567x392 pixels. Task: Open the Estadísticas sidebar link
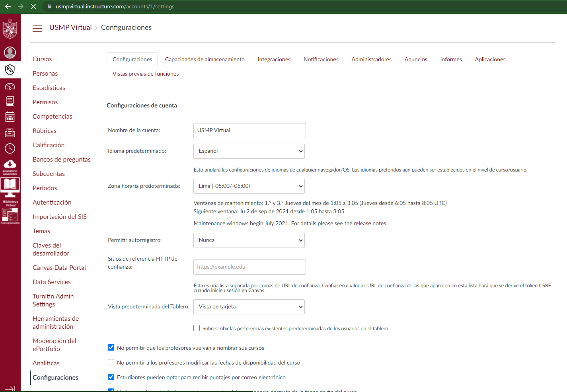click(49, 88)
